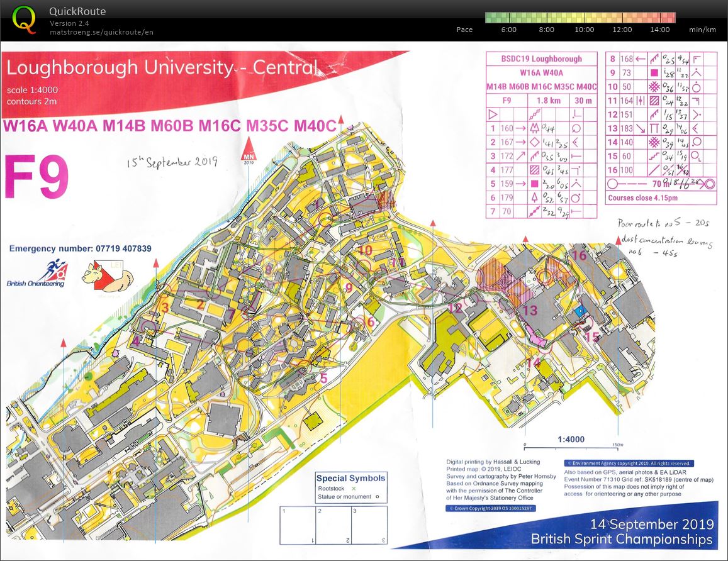This screenshot has width=728, height=561.
Task: Select the 14:00 pace label
Action: (660, 29)
